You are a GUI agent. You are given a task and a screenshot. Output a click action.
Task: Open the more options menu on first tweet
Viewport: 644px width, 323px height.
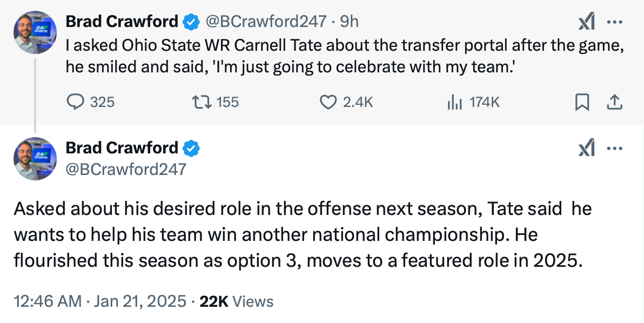(615, 22)
